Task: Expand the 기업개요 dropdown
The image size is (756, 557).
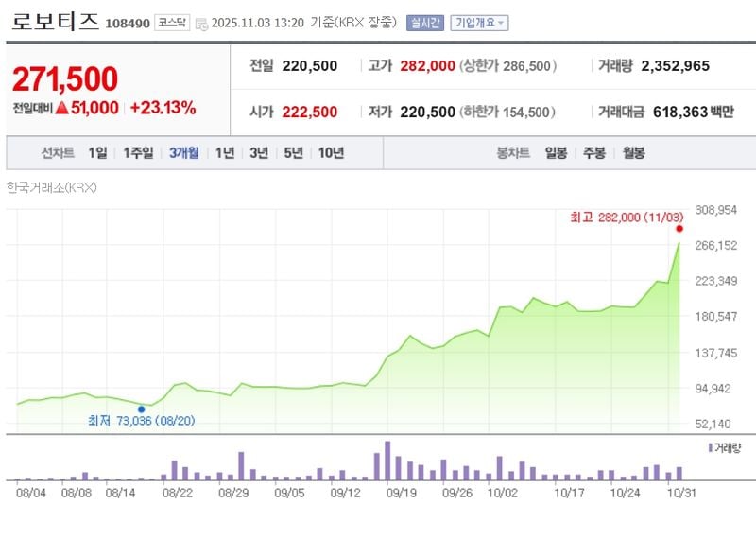Action: tap(479, 23)
